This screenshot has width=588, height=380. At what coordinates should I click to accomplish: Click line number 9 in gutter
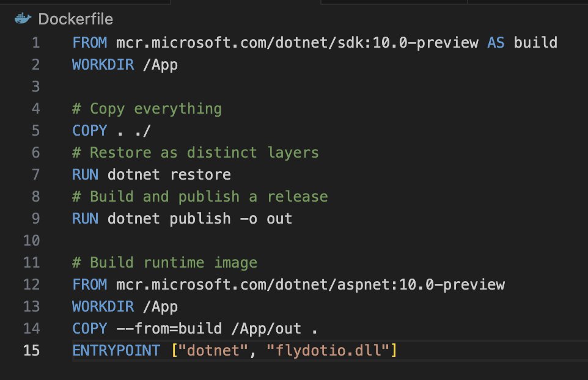[x=35, y=219]
